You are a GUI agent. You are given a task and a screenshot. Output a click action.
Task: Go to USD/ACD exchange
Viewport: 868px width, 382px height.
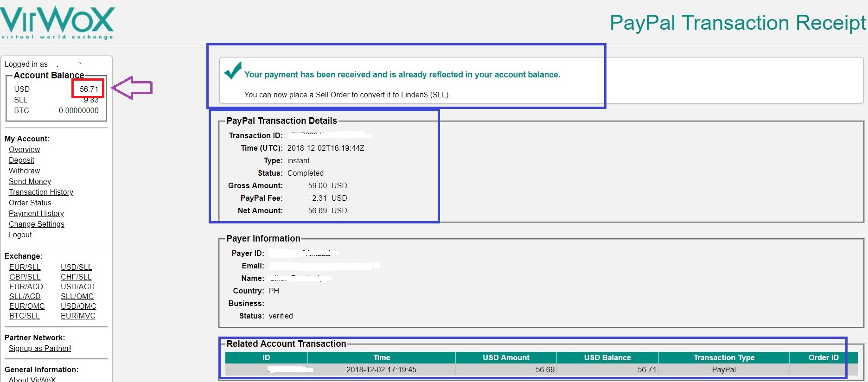tap(77, 286)
